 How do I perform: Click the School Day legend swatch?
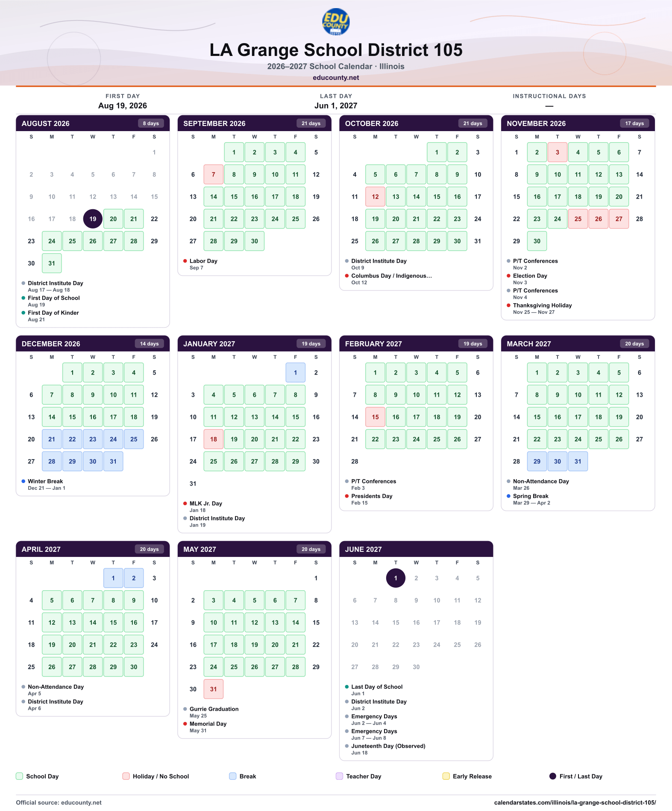19,776
